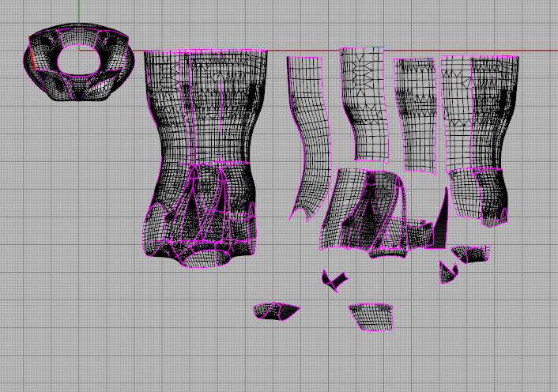
Task: Pick the small folded fragment with pointed tip
Action: [276, 311]
